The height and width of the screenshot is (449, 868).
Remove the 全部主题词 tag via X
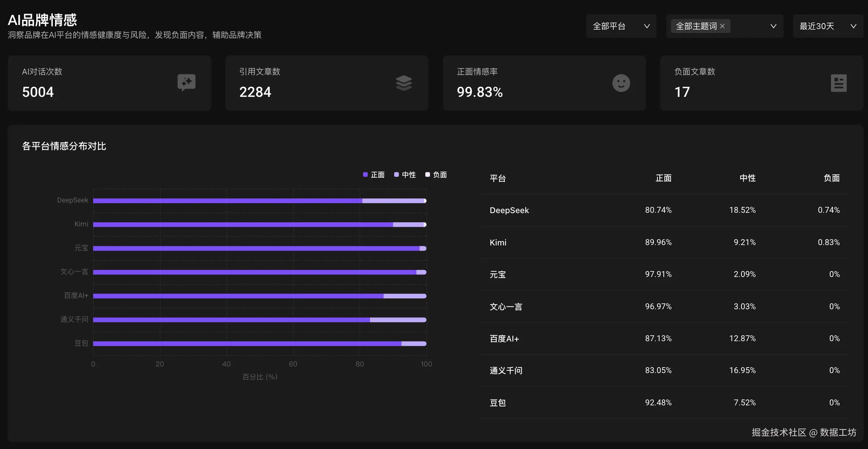[x=722, y=26]
